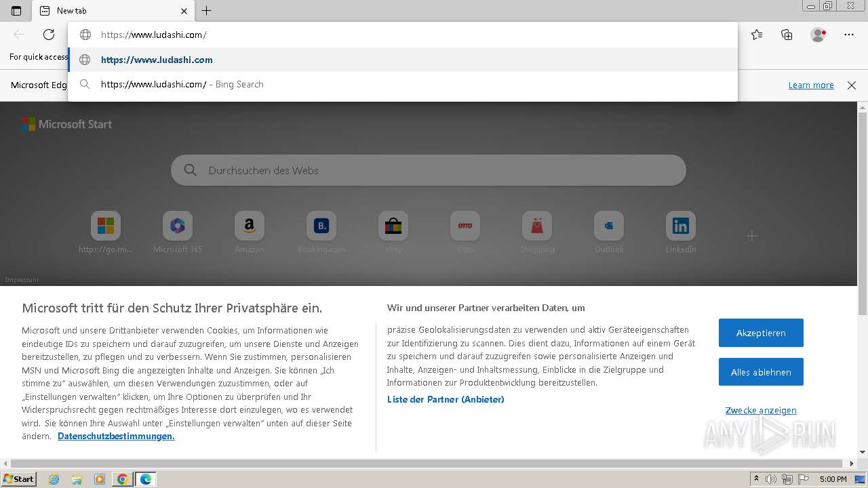868x488 pixels.
Task: Open the Otto quick link tile
Action: click(465, 232)
